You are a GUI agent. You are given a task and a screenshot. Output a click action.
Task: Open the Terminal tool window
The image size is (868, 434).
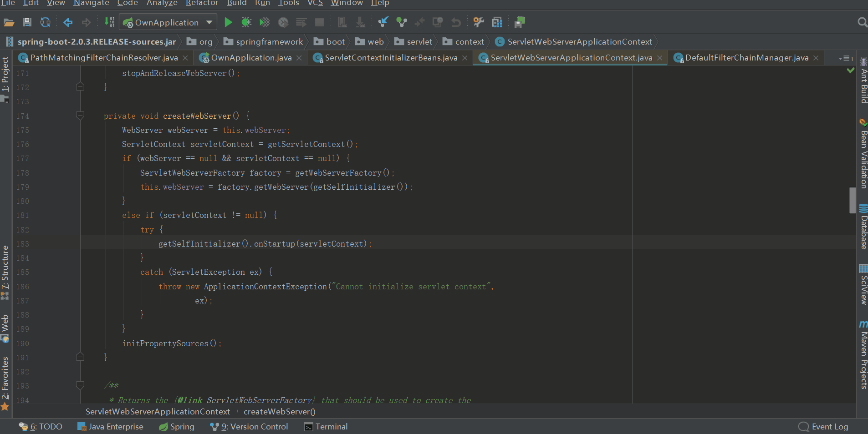coord(326,427)
